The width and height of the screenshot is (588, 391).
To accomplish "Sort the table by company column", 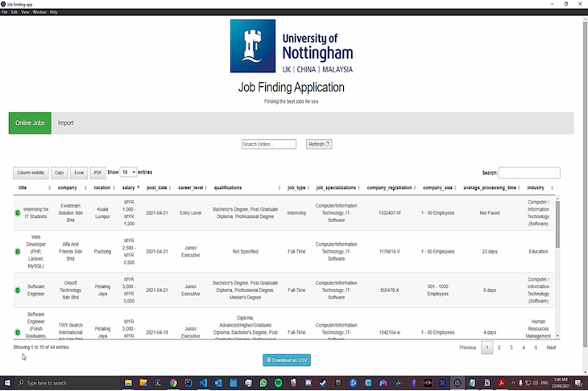I will tap(68, 187).
